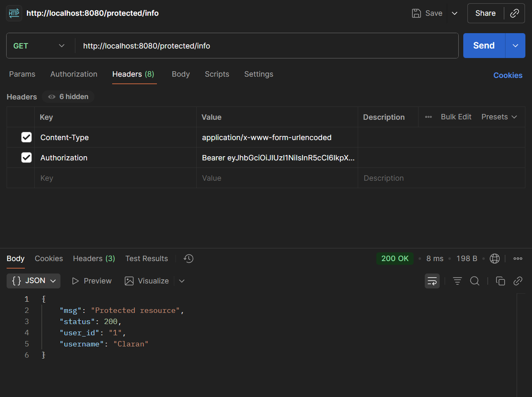532x397 pixels.
Task: Open the Cookies link
Action: 508,75
